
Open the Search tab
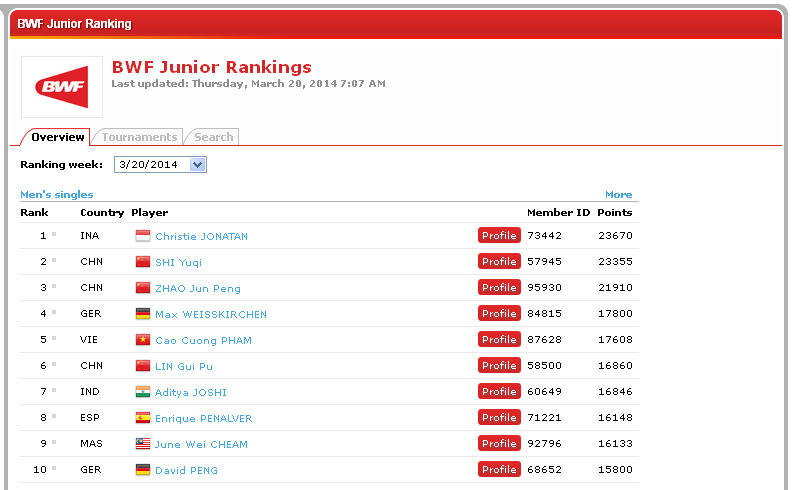point(213,137)
